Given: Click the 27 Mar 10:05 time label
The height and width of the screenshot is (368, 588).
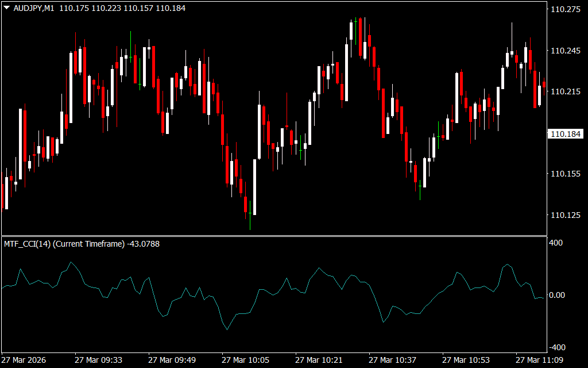Looking at the screenshot, I should pos(246,360).
